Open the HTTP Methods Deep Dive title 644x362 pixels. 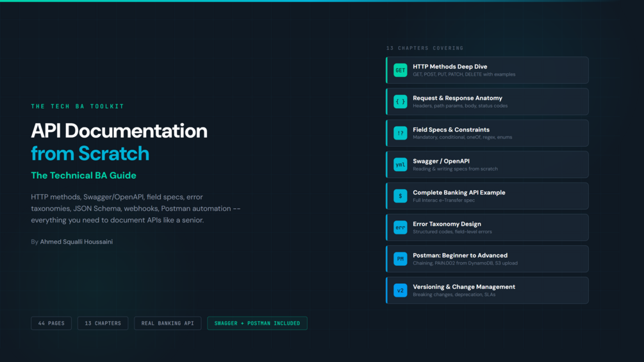(x=450, y=67)
